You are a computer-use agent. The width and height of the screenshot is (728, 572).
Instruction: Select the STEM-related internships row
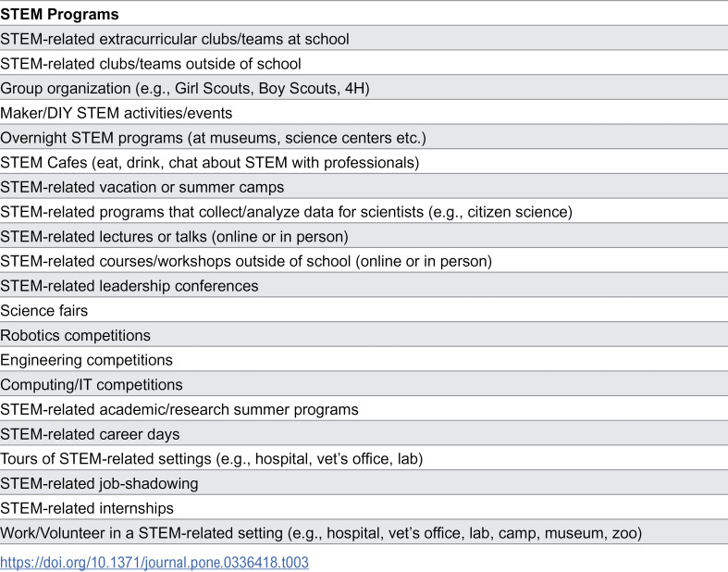pyautogui.click(x=364, y=508)
